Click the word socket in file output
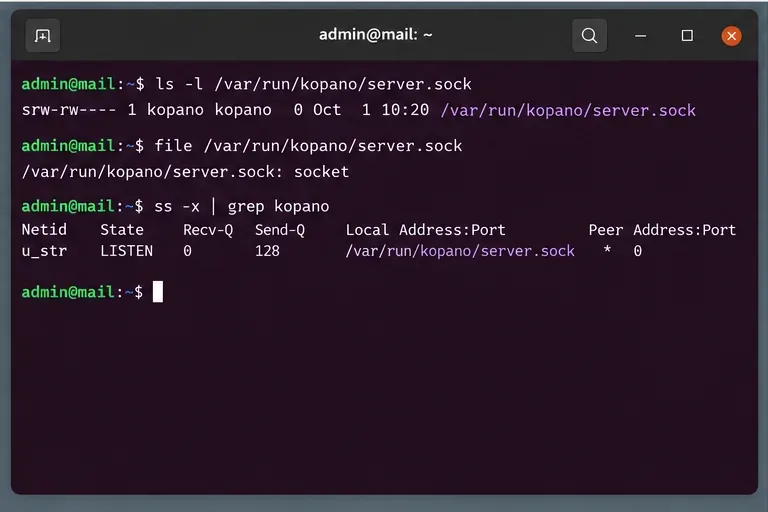Screen dimensions: 768x512 [321, 172]
